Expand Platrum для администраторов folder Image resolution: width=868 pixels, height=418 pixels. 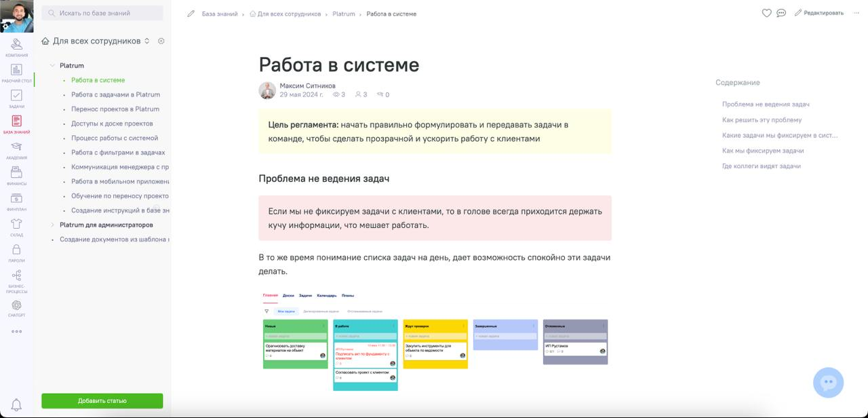coord(52,225)
